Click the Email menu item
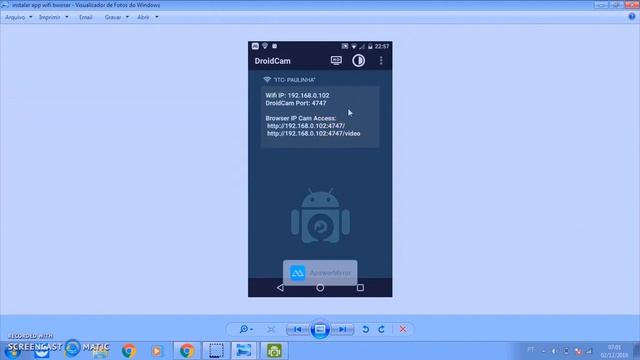The image size is (640, 360). click(x=86, y=17)
